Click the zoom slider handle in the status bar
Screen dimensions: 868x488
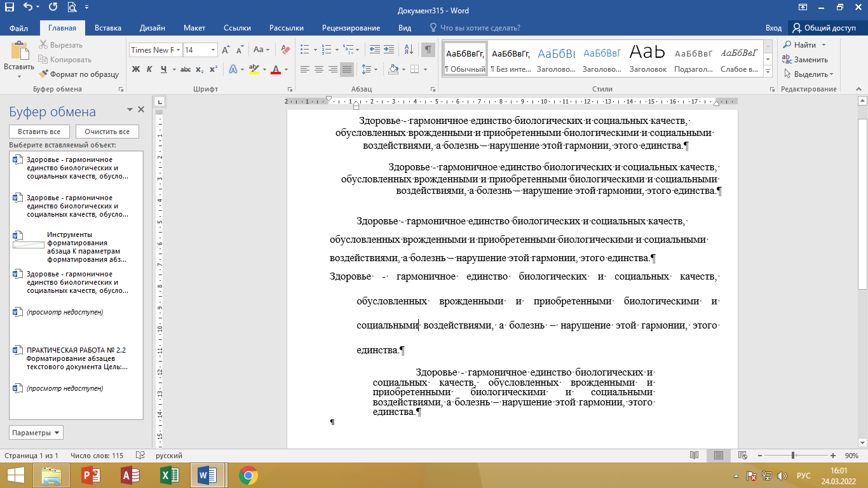[x=793, y=456]
